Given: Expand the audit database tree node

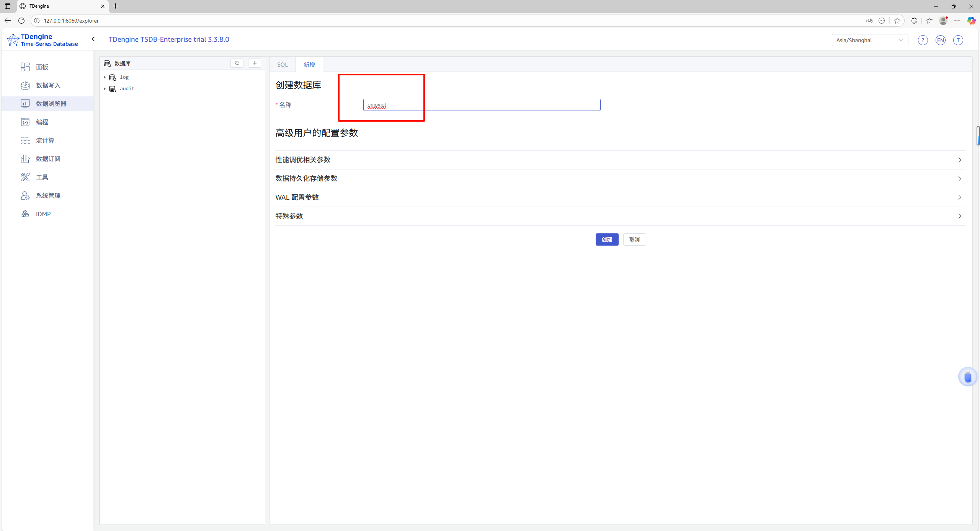Looking at the screenshot, I should (105, 89).
